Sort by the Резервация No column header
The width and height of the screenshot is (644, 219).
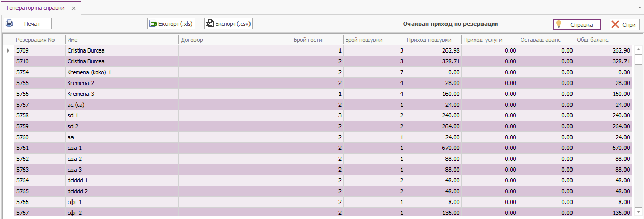click(35, 40)
